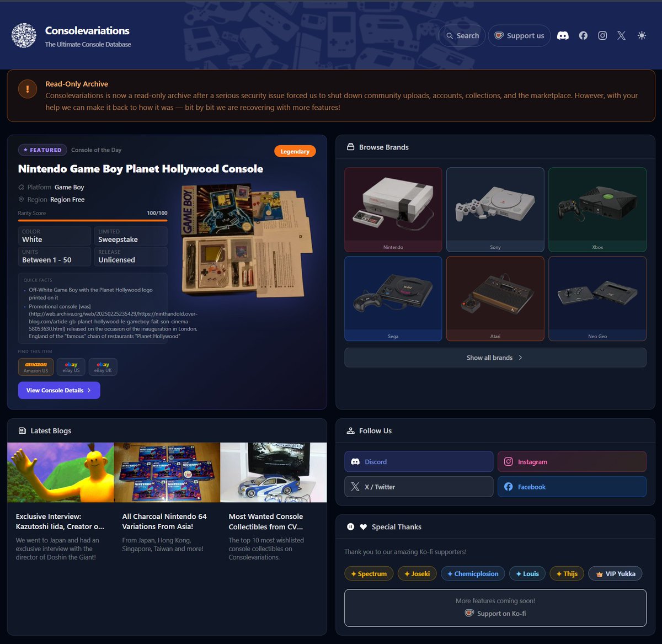Click the Browse Brands header icon
This screenshot has width=662, height=644.
click(350, 147)
